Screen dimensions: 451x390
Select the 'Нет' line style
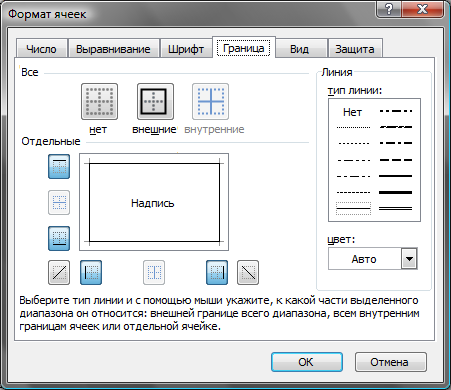coord(352,112)
